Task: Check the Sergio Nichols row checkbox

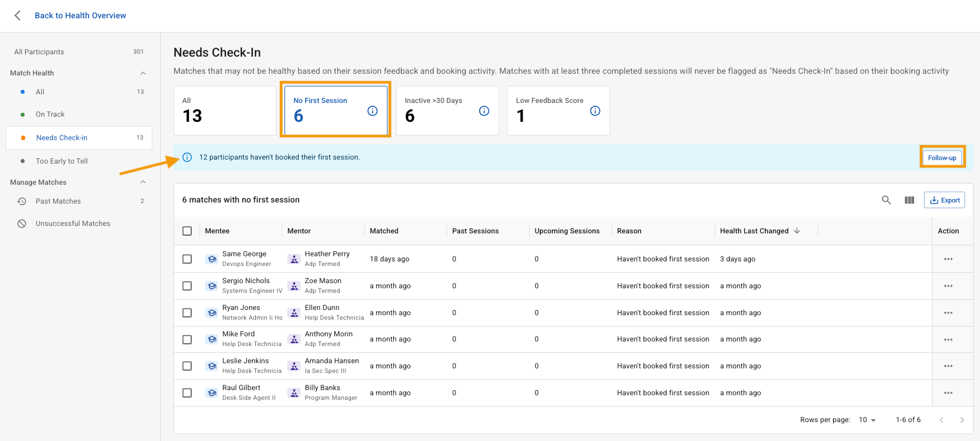Action: tap(187, 286)
